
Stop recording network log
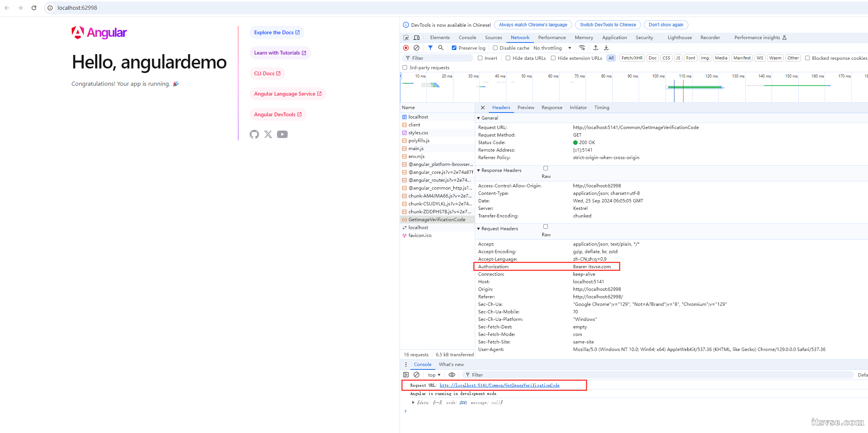[x=406, y=48]
